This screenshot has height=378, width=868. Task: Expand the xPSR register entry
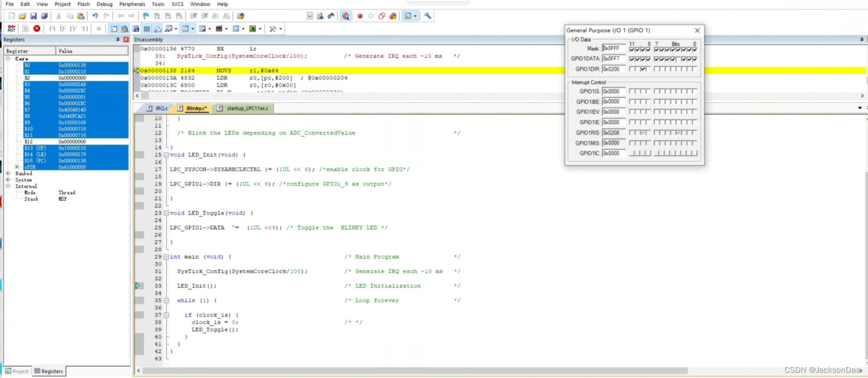tap(17, 167)
